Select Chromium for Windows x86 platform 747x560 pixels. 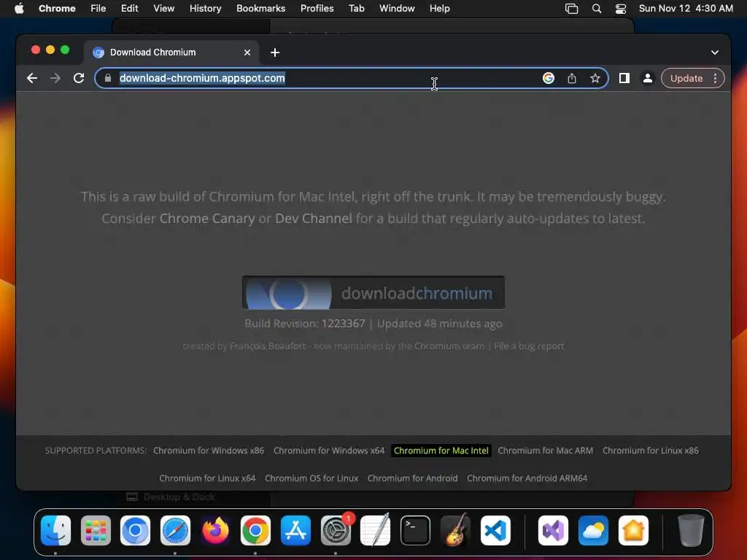209,451
